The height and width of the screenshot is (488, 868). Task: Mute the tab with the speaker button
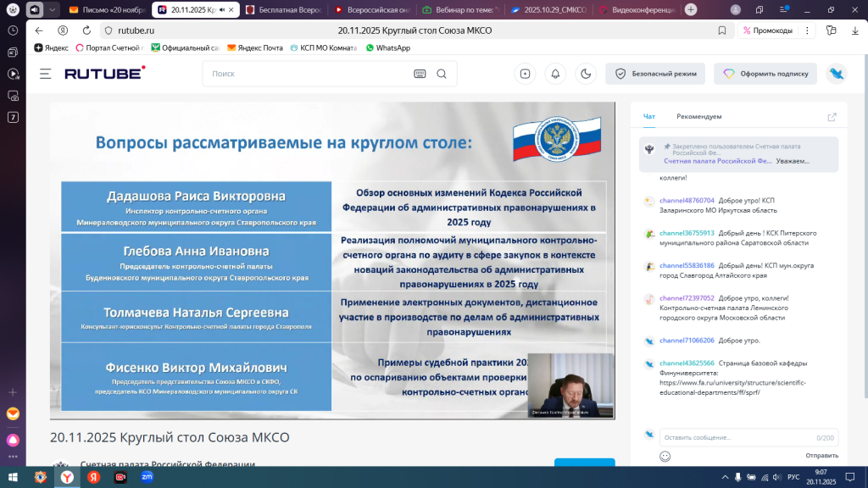tap(34, 9)
